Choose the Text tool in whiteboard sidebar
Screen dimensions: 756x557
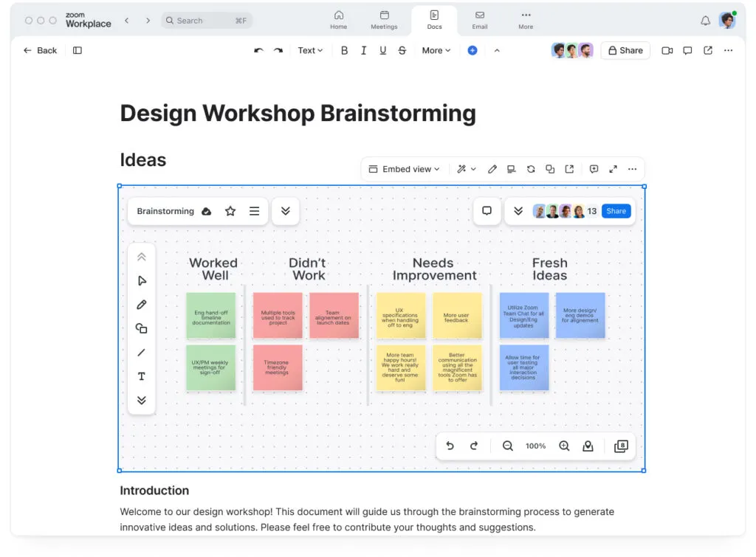(142, 376)
